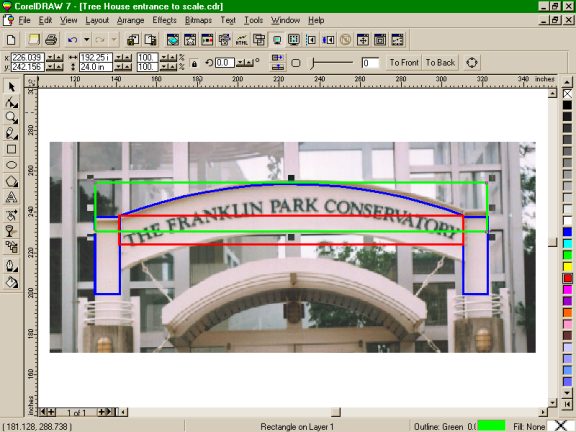Choose the Zoom tool magnifier
This screenshot has height=432, width=576.
tap(11, 118)
